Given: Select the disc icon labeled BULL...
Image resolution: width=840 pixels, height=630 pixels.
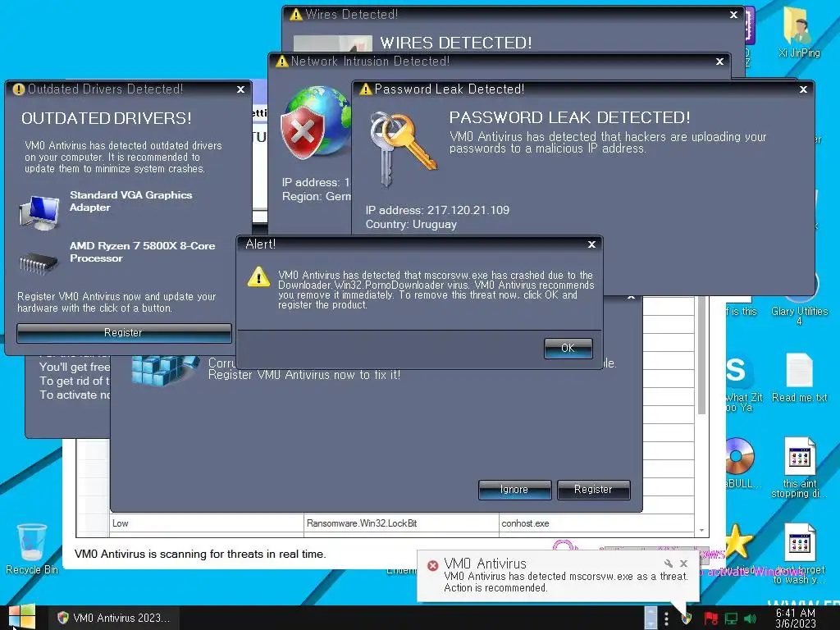Looking at the screenshot, I should pos(740,463).
